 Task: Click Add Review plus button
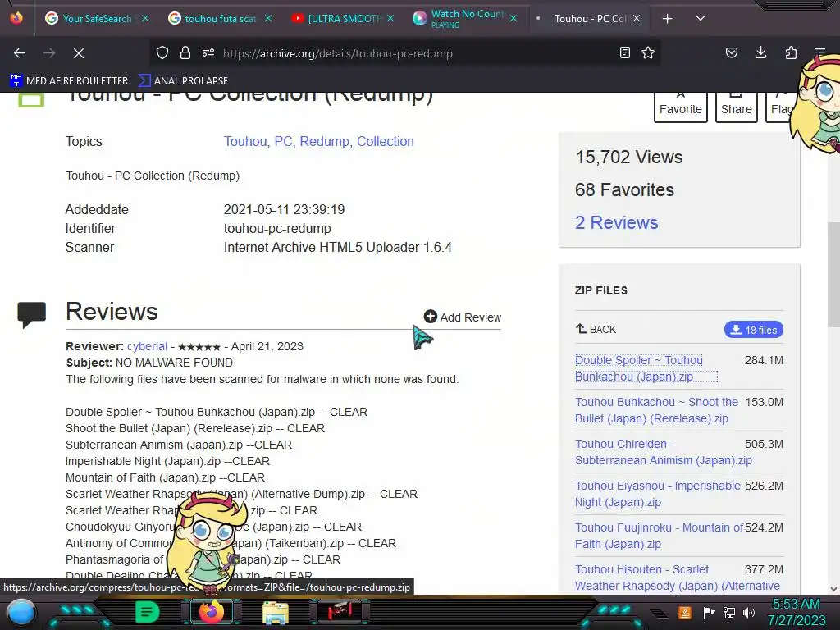tap(463, 317)
